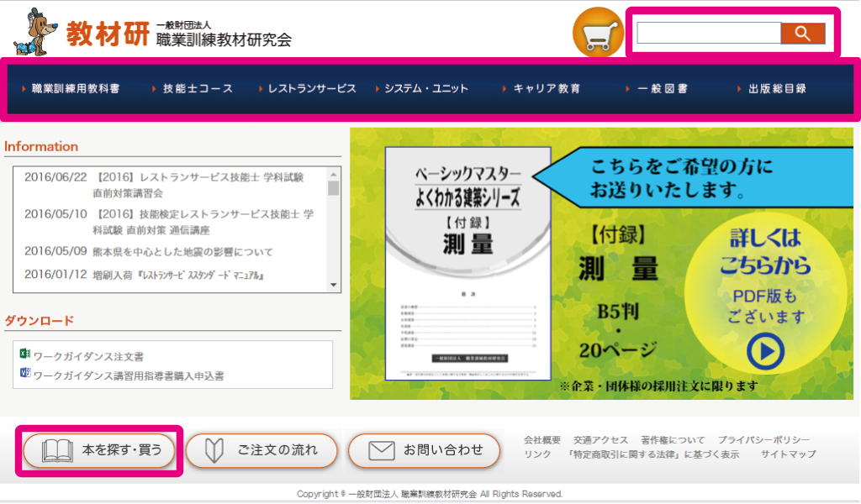
Task: Open the Word icon for 指導書購入申込書
Action: pos(24,373)
